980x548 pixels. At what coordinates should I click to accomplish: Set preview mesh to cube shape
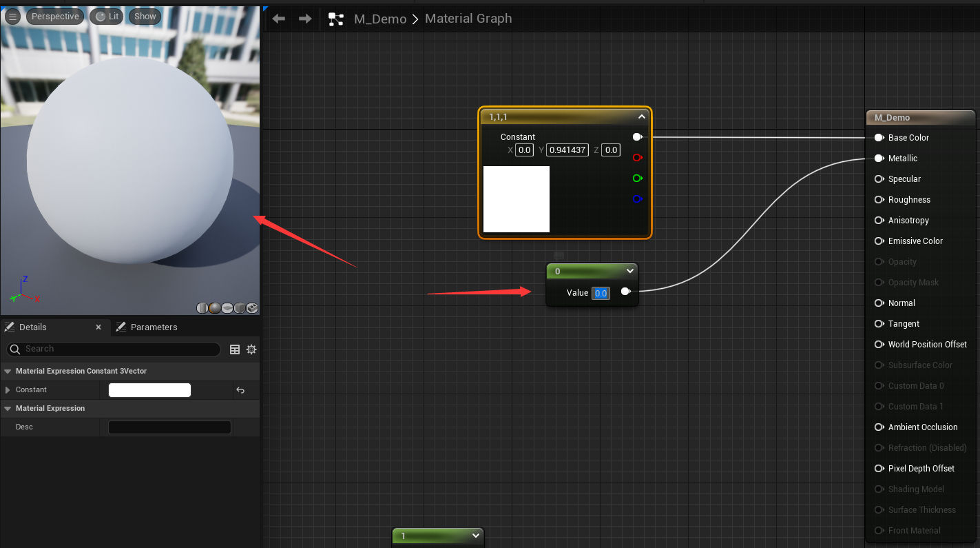click(x=240, y=308)
